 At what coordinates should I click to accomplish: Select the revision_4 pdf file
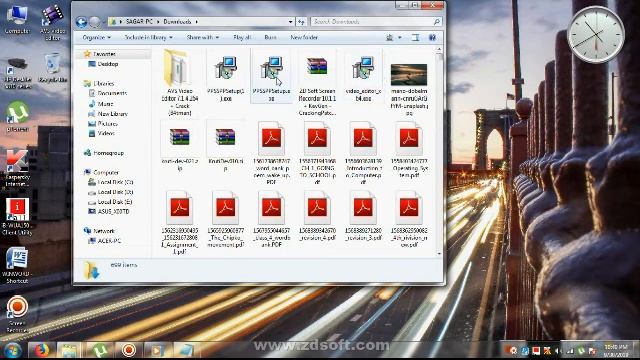point(317,216)
